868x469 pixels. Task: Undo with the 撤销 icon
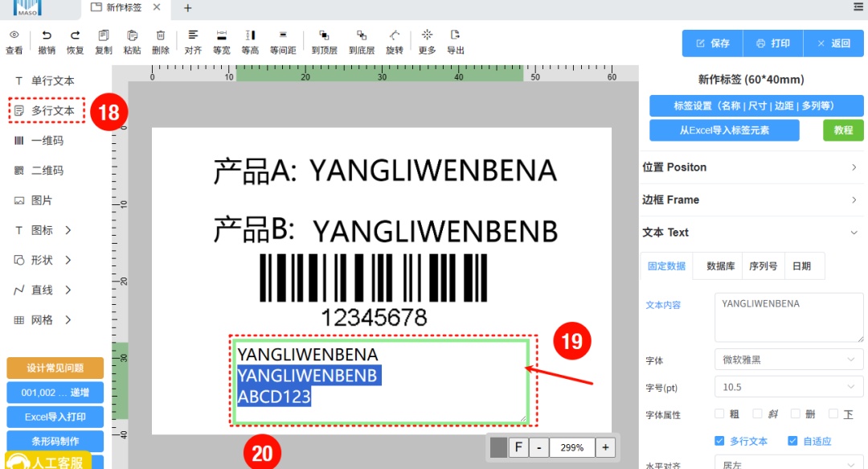[x=47, y=35]
